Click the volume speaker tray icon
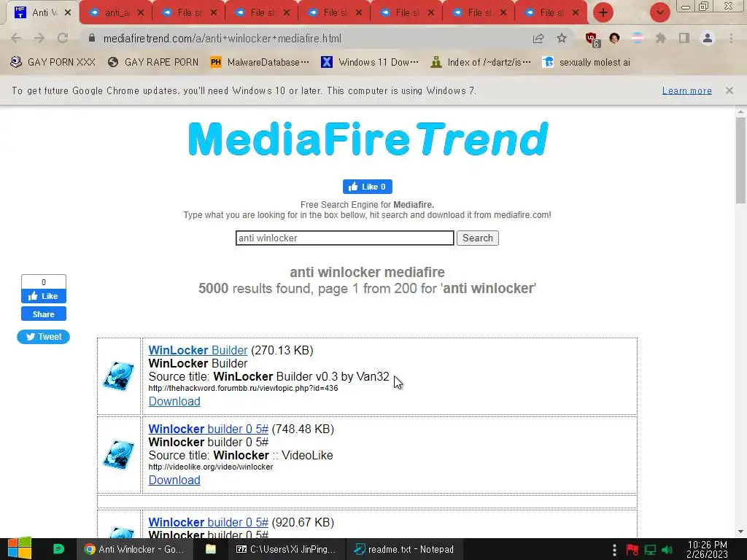Screen dimensions: 747x560 click(x=667, y=550)
